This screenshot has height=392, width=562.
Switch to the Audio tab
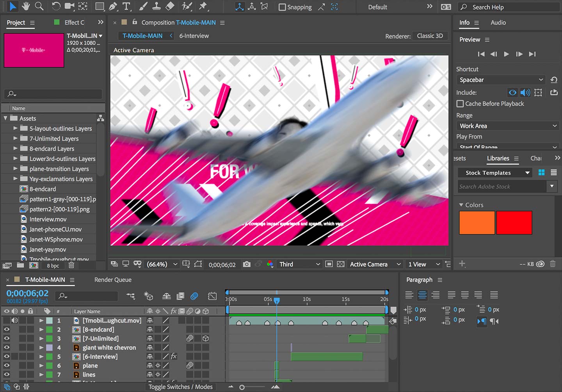point(498,23)
